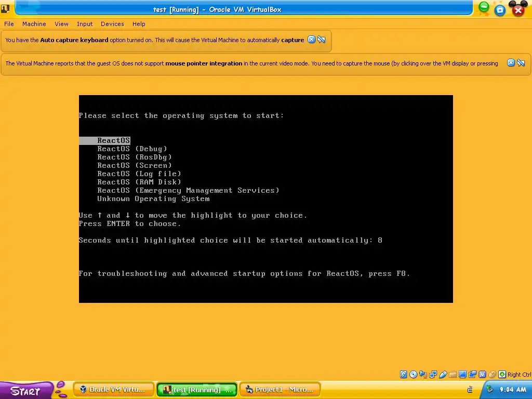Switch to Project1 - Microsoft taskbar button
The image size is (532, 399).
[280, 390]
